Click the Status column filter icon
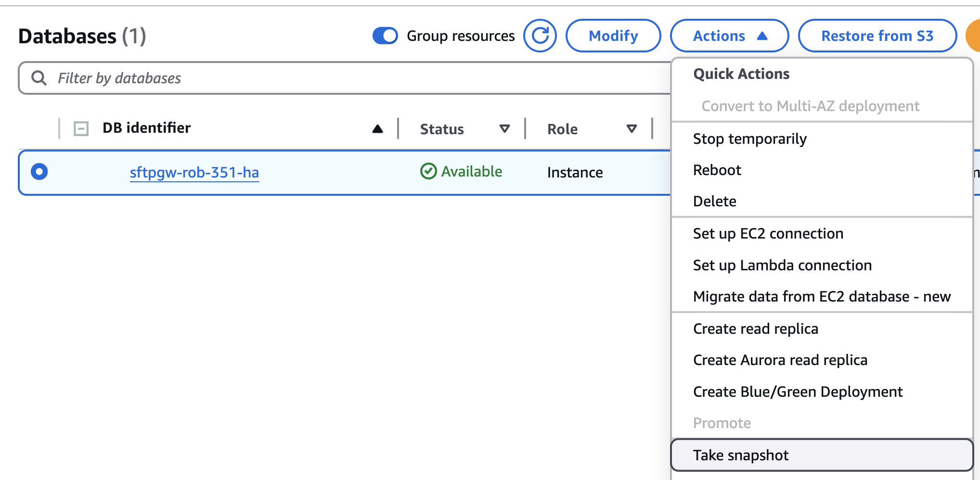Viewport: 980px width, 480px height. (504, 129)
